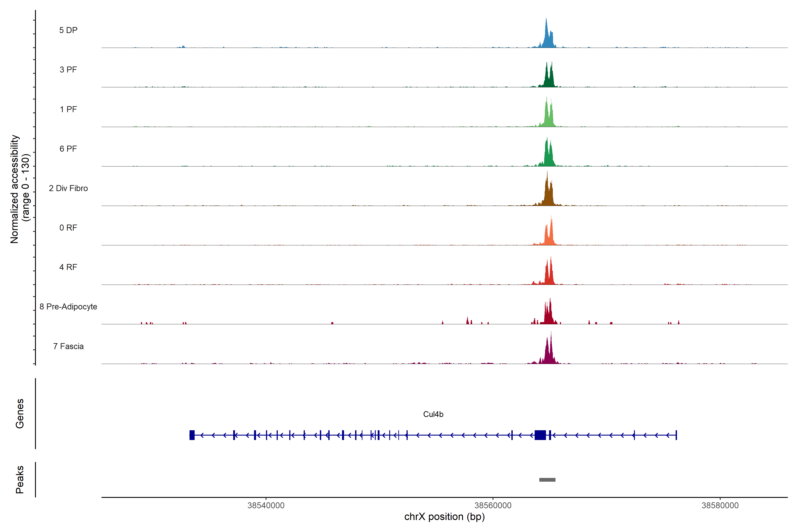Select the 8 Pre-Adipocyte label
The height and width of the screenshot is (532, 798).
point(68,307)
